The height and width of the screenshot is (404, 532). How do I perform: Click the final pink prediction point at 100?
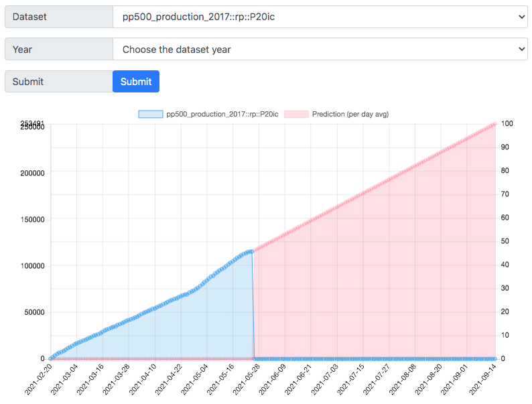pyautogui.click(x=495, y=124)
